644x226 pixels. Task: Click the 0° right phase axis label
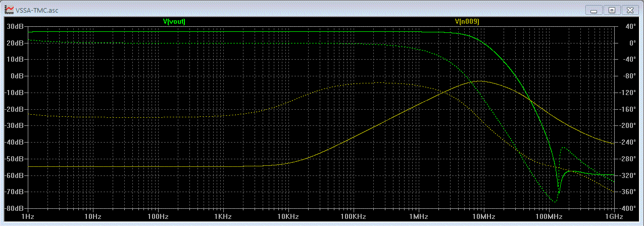pos(632,43)
